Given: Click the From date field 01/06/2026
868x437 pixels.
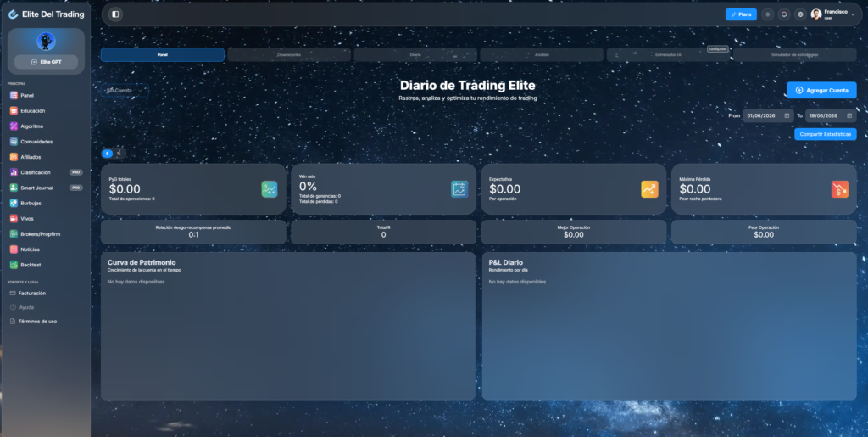Looking at the screenshot, I should pos(768,115).
